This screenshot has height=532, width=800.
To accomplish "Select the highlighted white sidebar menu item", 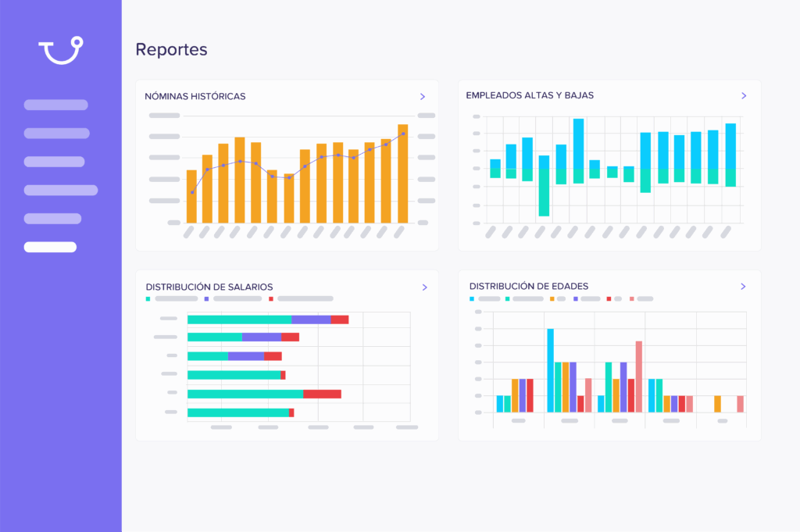I will click(x=50, y=247).
